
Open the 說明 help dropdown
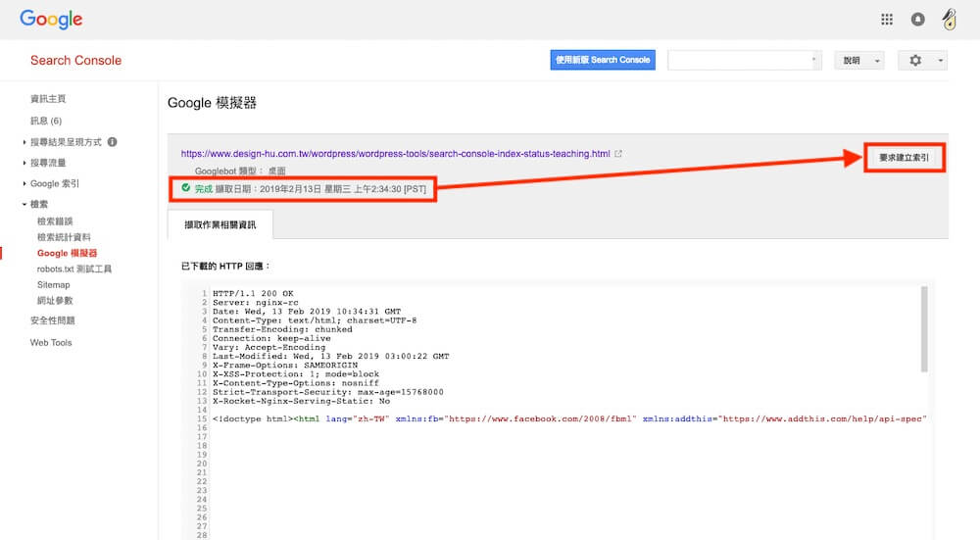tap(858, 60)
